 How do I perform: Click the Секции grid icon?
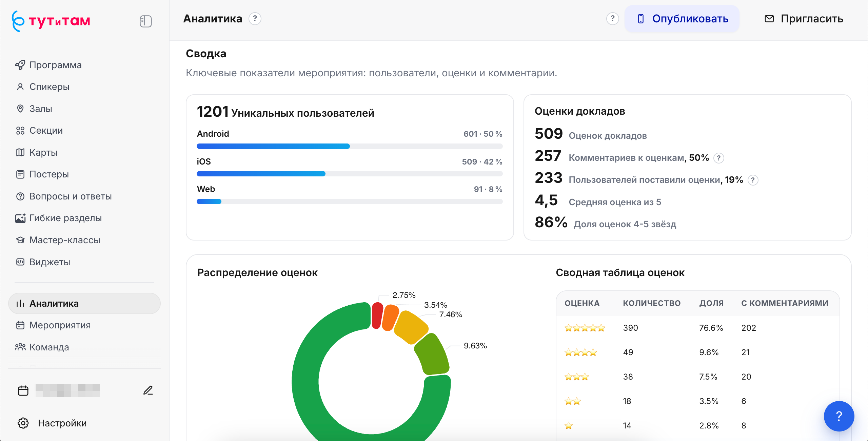coord(20,131)
